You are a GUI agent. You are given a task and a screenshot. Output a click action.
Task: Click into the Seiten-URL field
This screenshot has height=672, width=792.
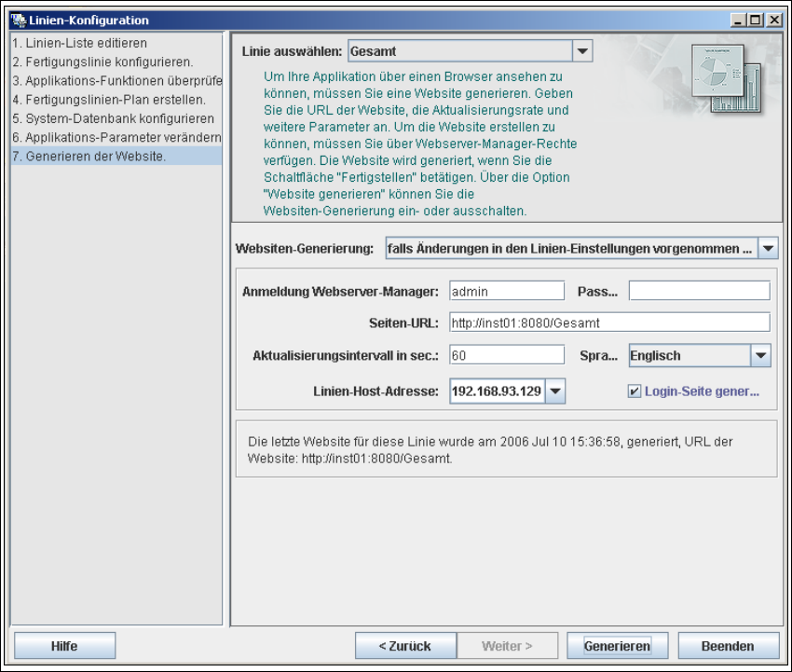tap(609, 322)
